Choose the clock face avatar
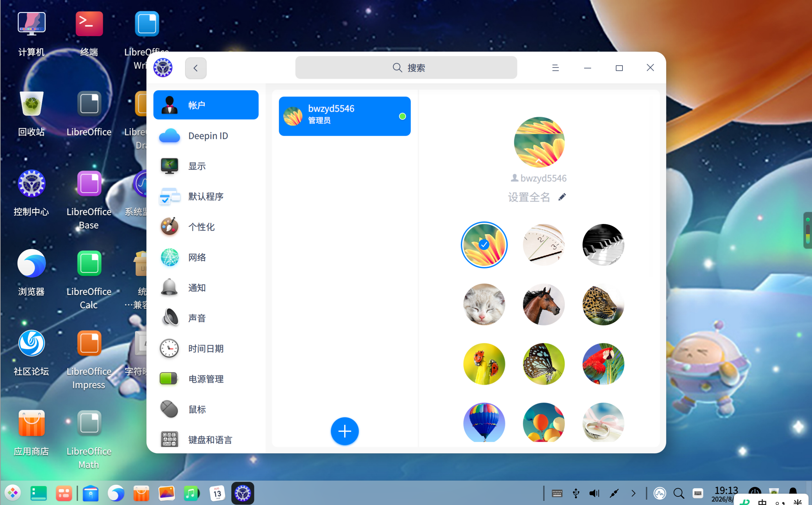 coord(543,245)
